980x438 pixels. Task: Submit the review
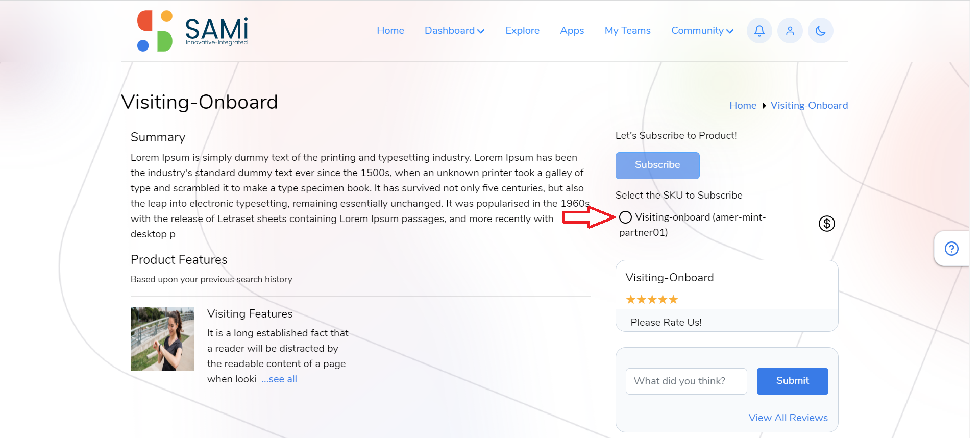[792, 381]
